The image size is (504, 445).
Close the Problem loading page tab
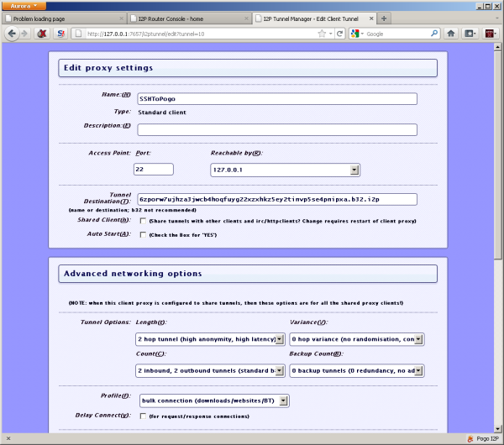click(121, 18)
